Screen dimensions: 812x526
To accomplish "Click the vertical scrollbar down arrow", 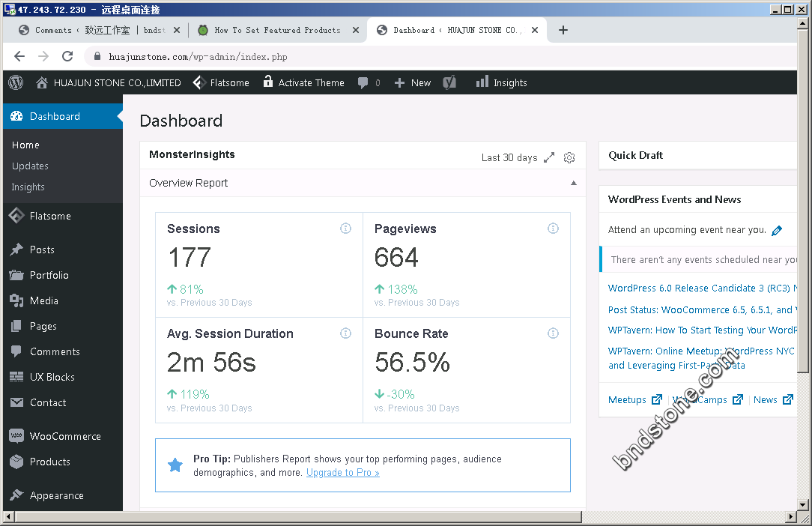I will tap(803, 504).
